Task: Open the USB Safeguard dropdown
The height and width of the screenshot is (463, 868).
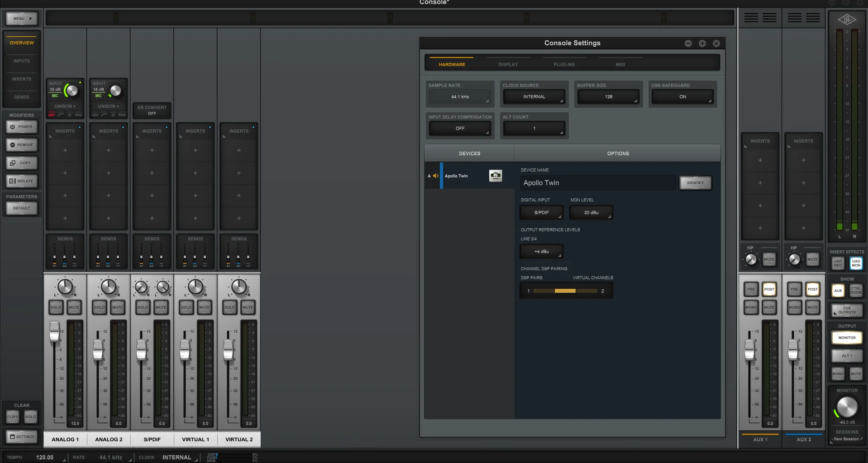Action: 682,97
